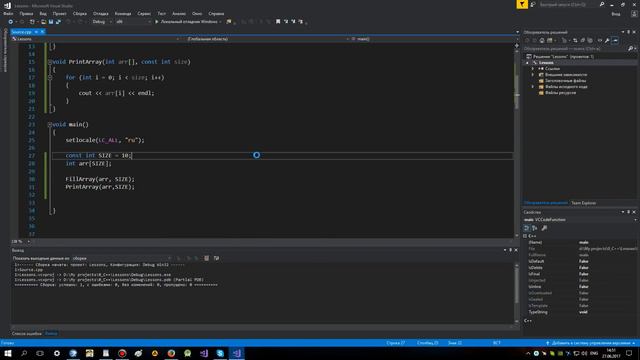Viewport: 640px width, 360px height.
Task: Click Alphabetical sort icon in Properties panel
Action: pos(535,228)
